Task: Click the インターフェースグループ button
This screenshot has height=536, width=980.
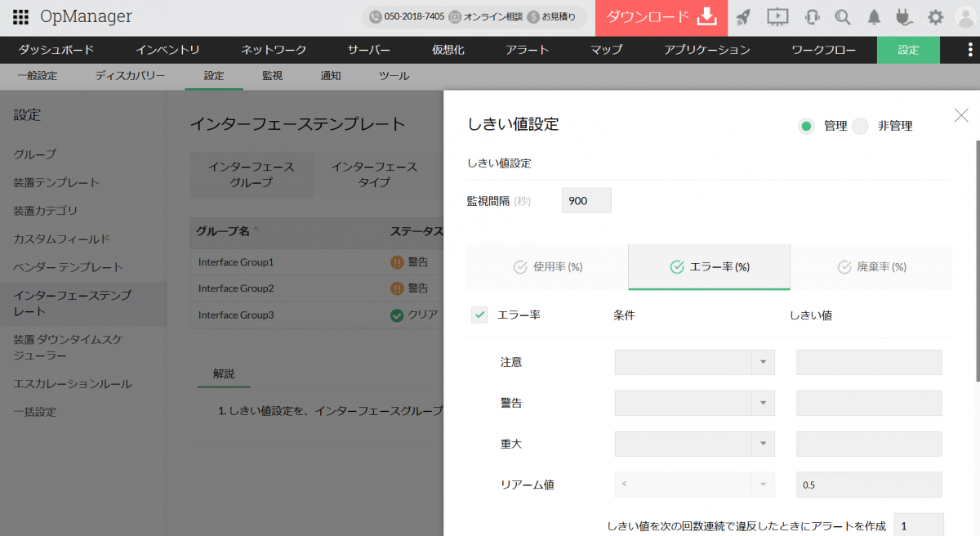Action: [x=252, y=174]
